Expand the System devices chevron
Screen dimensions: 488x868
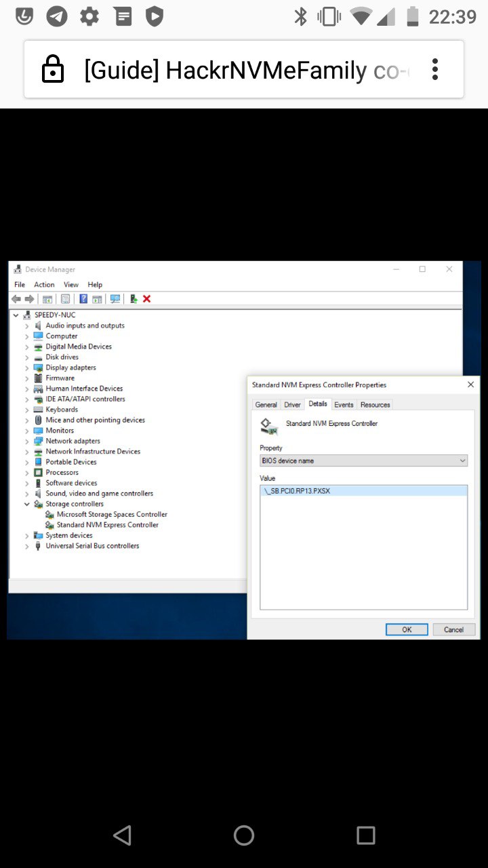[x=27, y=535]
